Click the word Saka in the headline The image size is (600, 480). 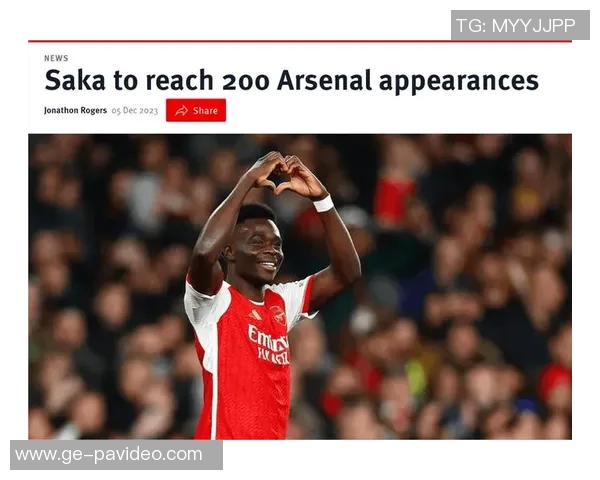(75, 80)
